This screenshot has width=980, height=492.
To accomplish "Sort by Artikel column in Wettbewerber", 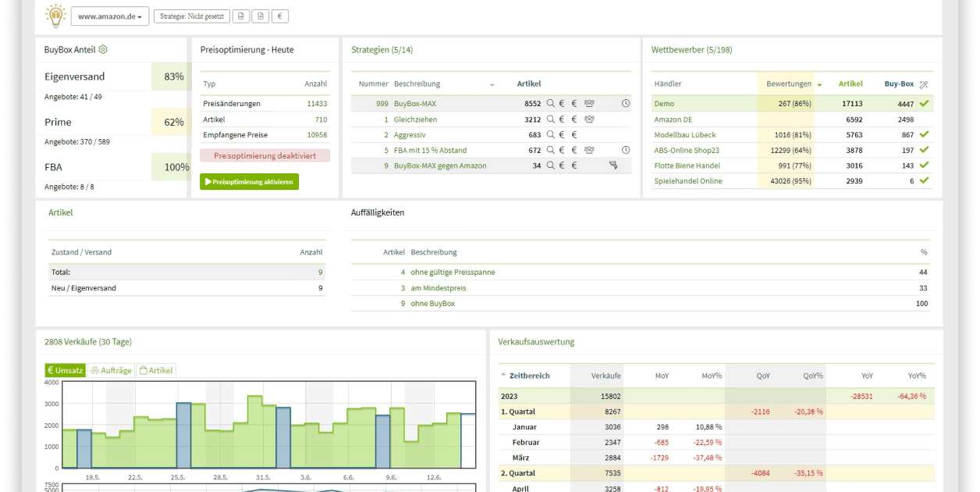I will [850, 84].
